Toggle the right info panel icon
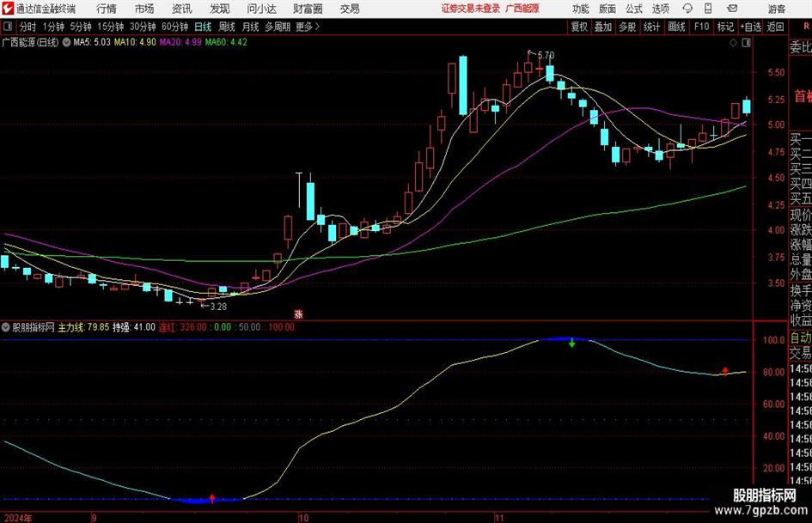The width and height of the screenshot is (812, 523). coord(746,42)
